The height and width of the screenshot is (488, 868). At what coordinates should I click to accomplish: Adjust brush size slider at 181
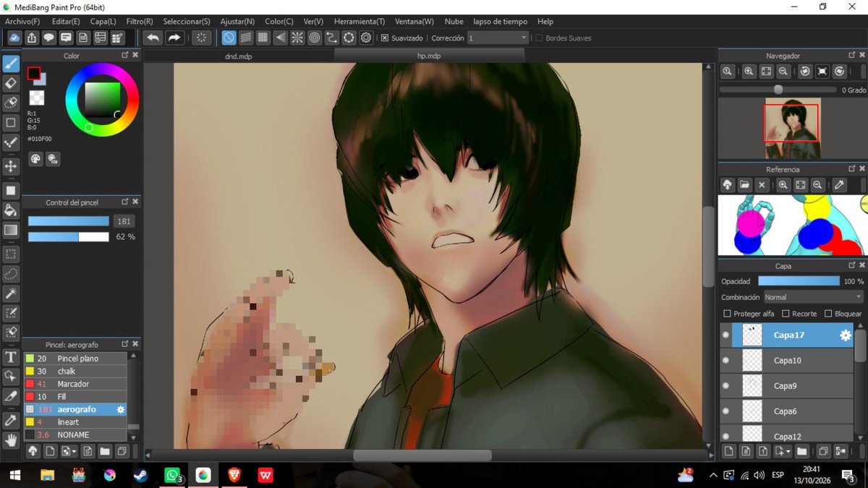tap(69, 221)
